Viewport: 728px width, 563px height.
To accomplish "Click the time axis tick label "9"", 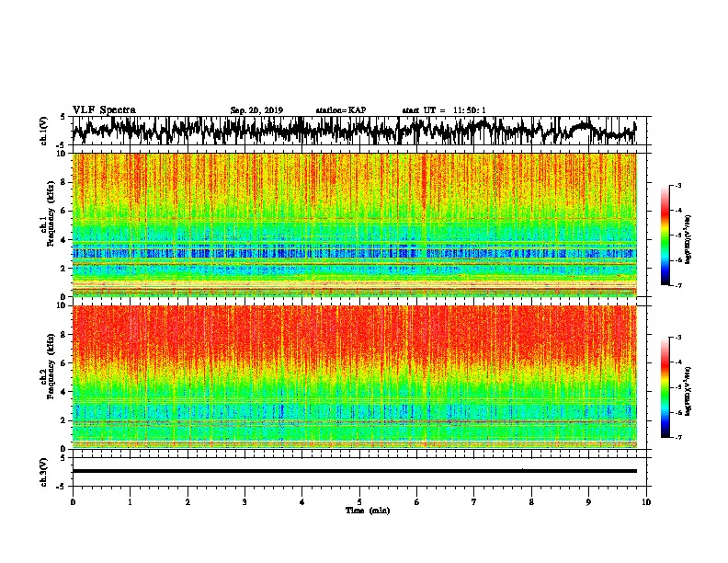I will click(588, 502).
